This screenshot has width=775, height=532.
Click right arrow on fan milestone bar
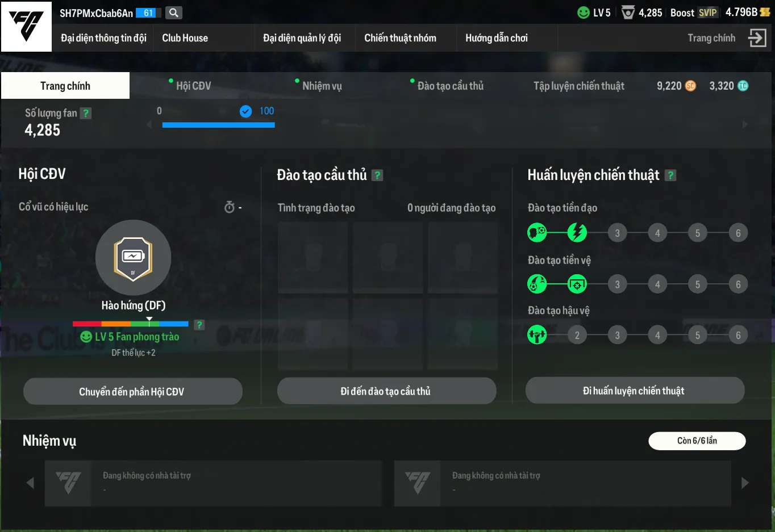point(745,124)
